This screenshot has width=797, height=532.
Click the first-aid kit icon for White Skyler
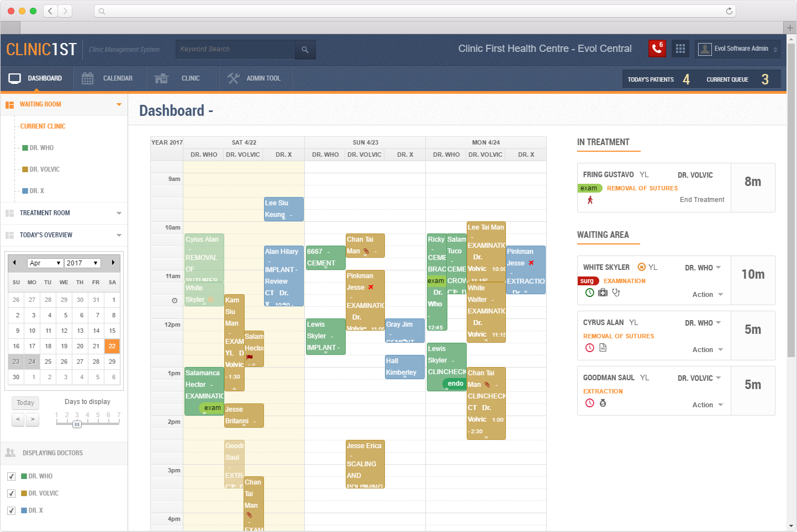pyautogui.click(x=603, y=293)
